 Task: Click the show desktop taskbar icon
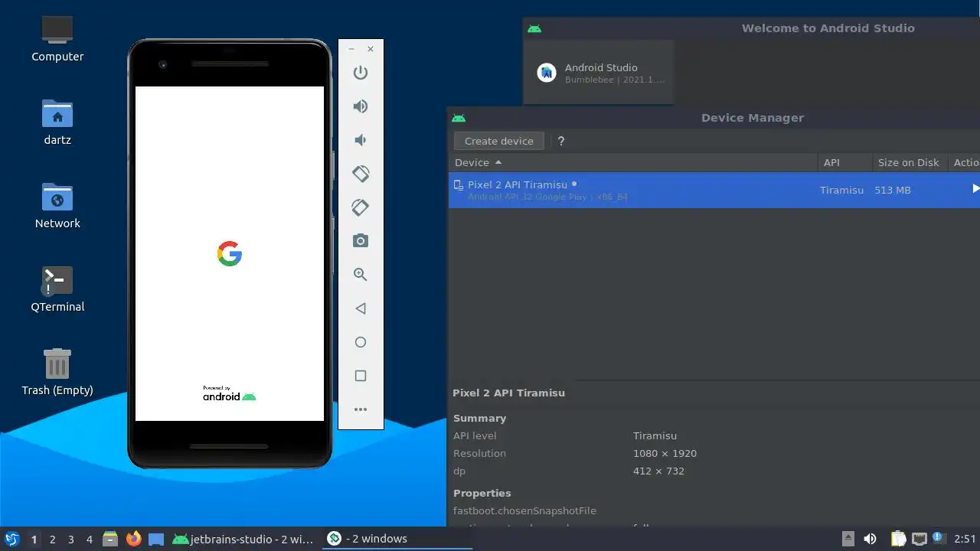pyautogui.click(x=156, y=539)
